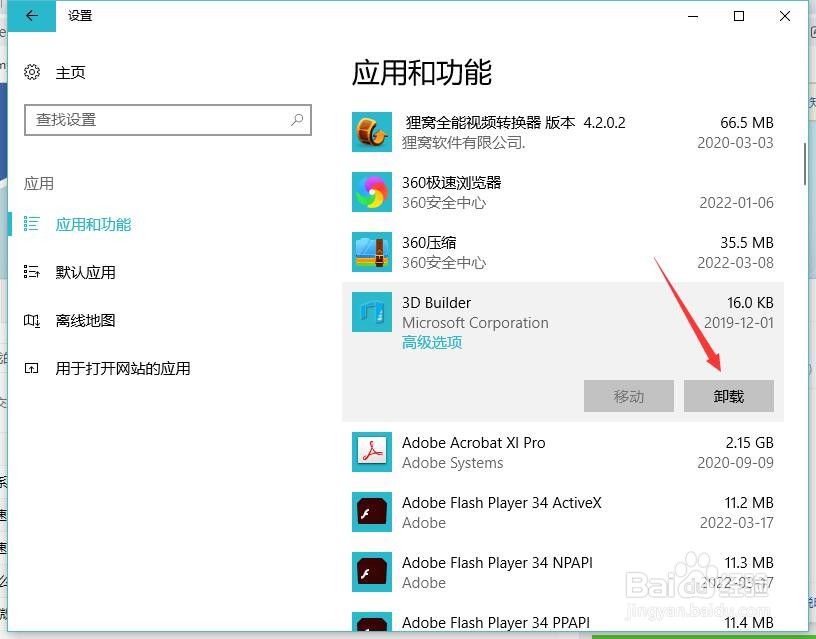Go back using the arrow button
Screen dimensions: 816x639
click(x=32, y=16)
